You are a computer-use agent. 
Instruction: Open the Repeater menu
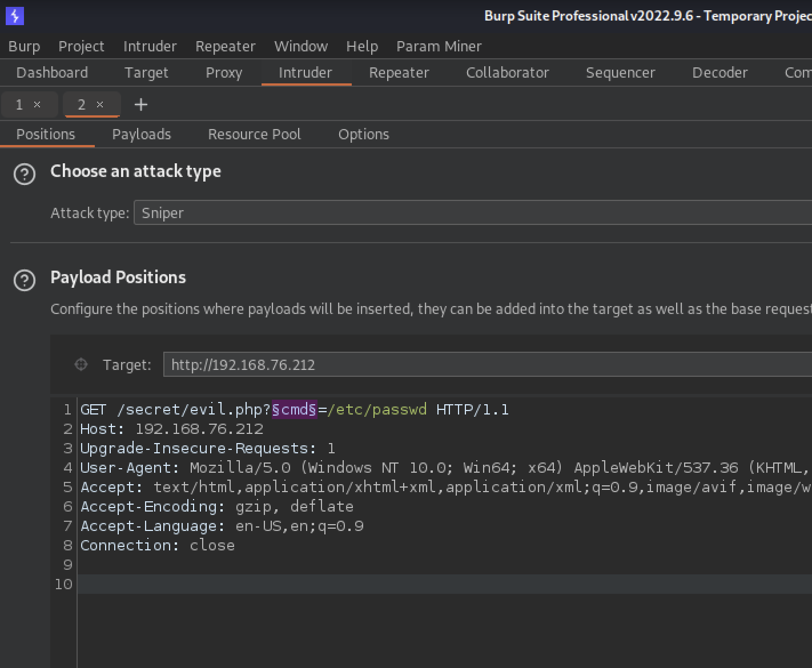pyautogui.click(x=226, y=46)
